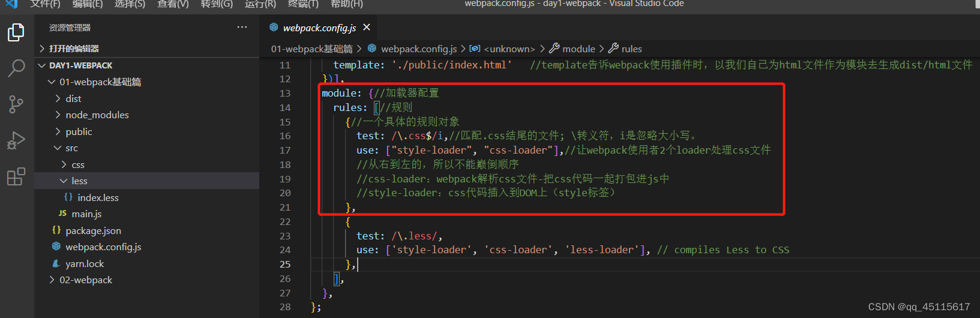This screenshot has height=318, width=980.
Task: Open the explorer more actions ellipsis
Action: tap(242, 28)
